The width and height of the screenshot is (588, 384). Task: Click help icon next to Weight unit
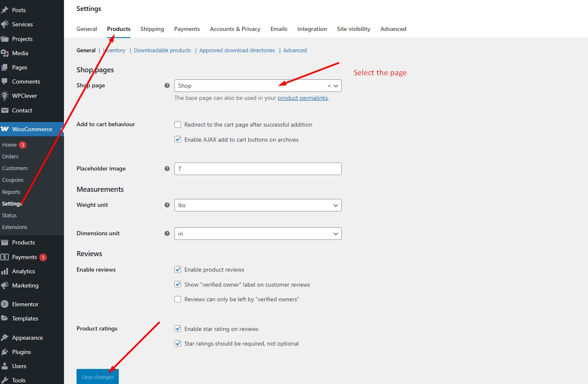[167, 205]
